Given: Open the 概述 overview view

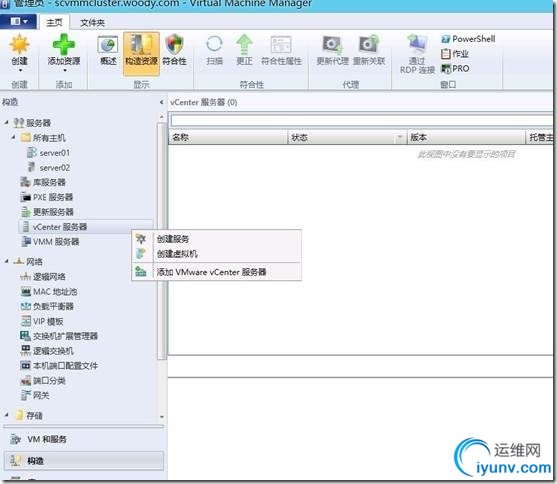Looking at the screenshot, I should click(108, 51).
